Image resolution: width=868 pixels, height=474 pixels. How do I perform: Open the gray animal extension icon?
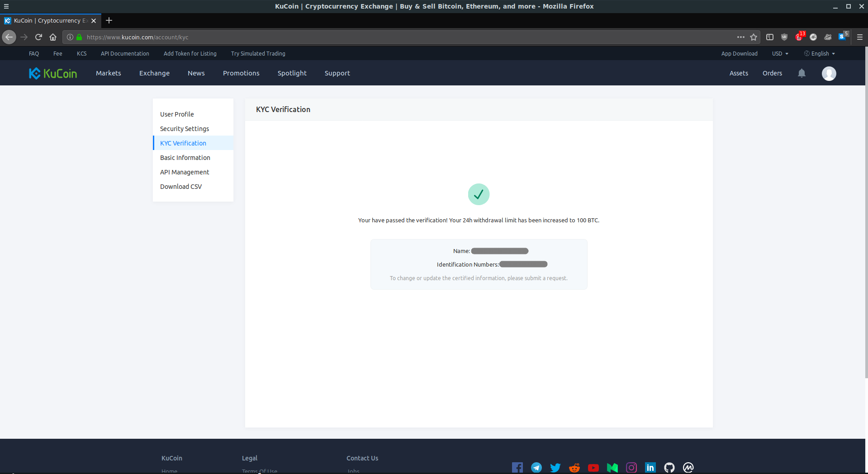click(x=828, y=37)
